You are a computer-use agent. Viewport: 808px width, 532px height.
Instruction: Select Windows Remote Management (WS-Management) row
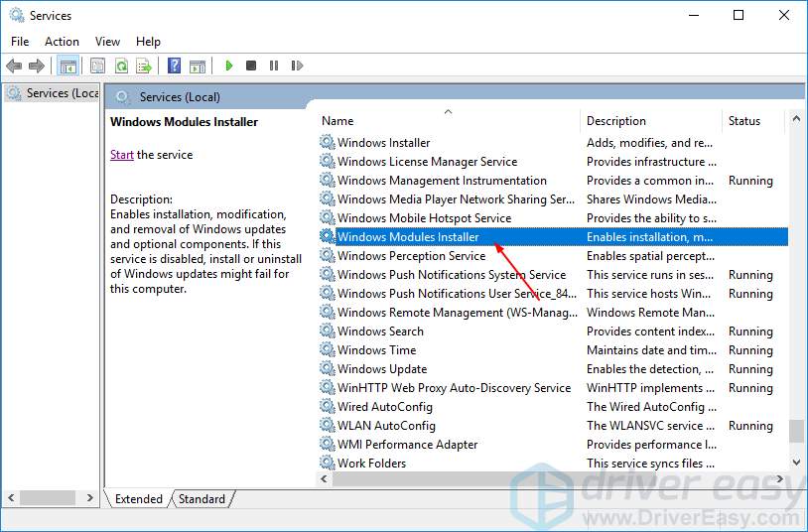553,313
